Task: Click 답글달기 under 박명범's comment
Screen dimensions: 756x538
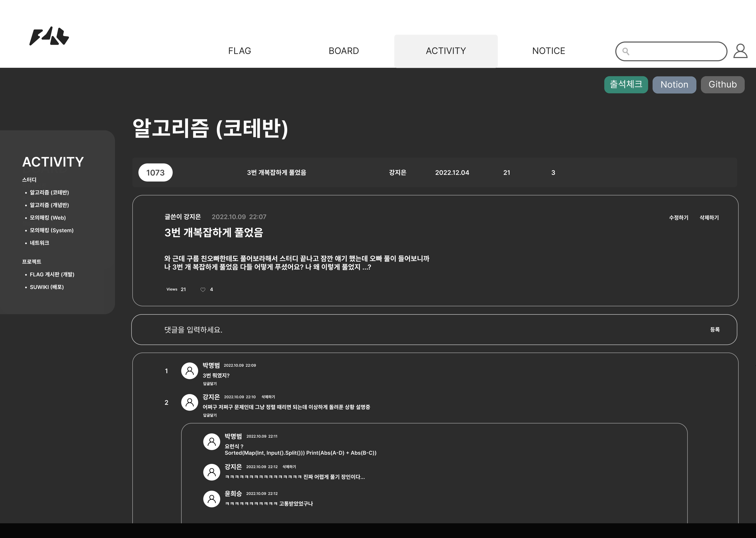Action: tap(209, 384)
